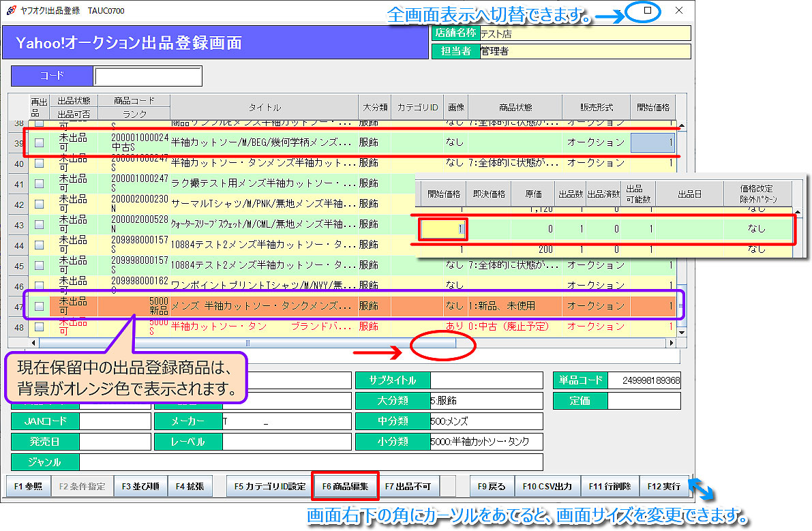Click F3 並び順 sort button
Image resolution: width=812 pixels, height=531 pixels.
pyautogui.click(x=140, y=487)
